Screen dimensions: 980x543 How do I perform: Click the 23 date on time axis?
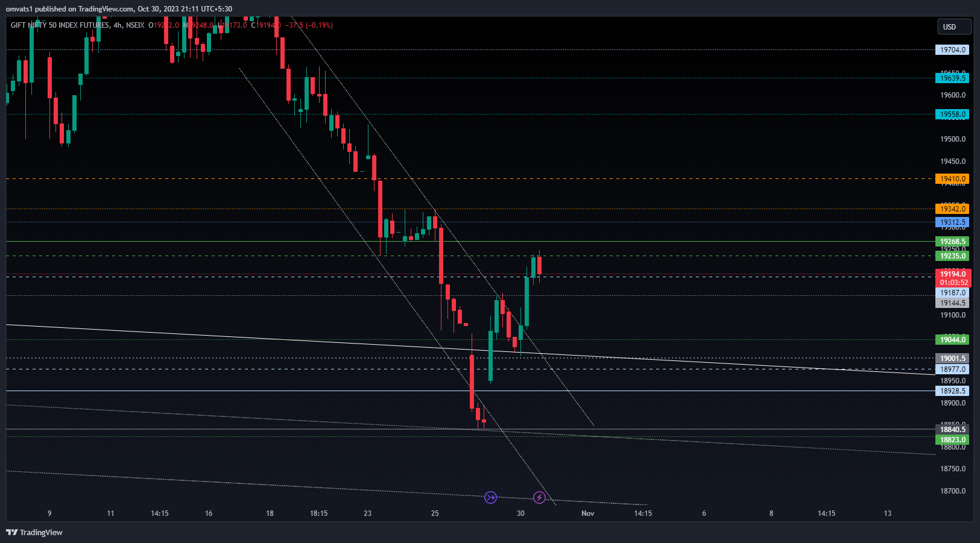(x=368, y=513)
